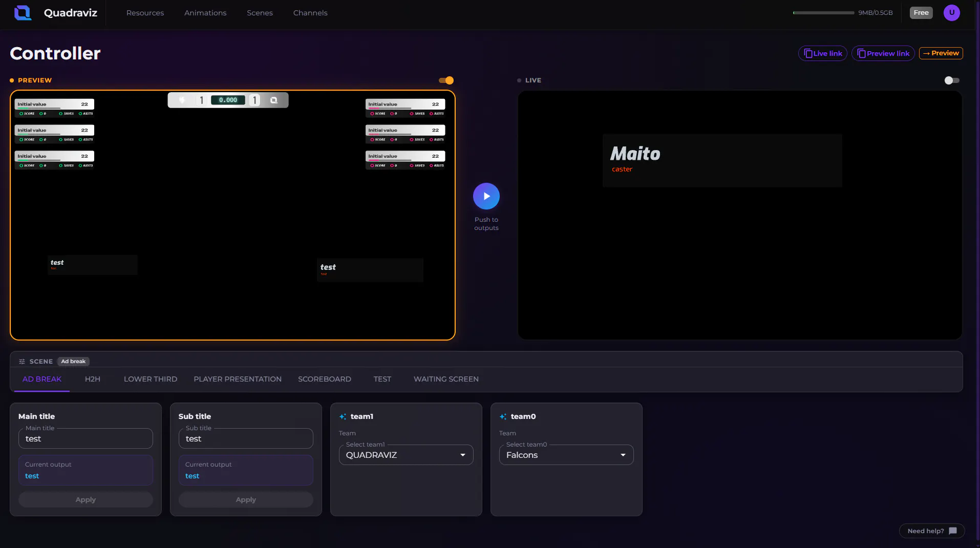Switch to the SCOREBOARD tab
This screenshot has width=980, height=548.
(x=325, y=379)
